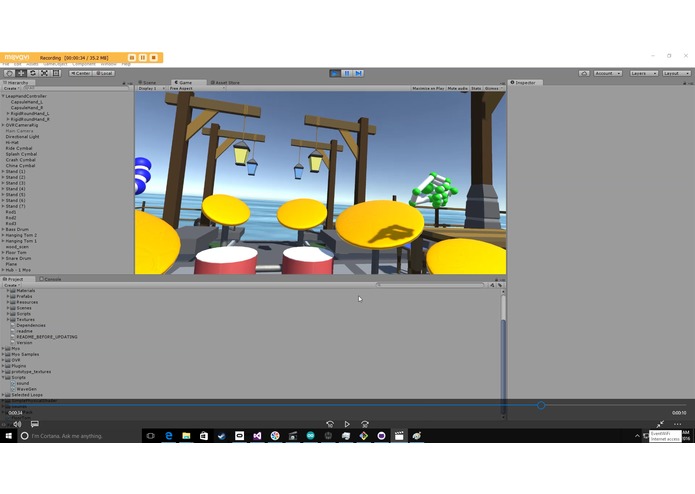Open File Explorer from the taskbar
The image size is (695, 494).
(x=186, y=436)
